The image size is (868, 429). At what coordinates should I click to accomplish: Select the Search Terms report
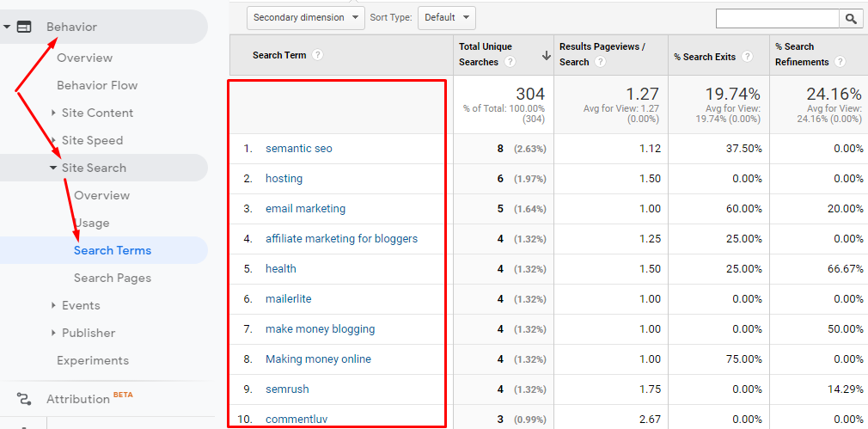pos(113,250)
